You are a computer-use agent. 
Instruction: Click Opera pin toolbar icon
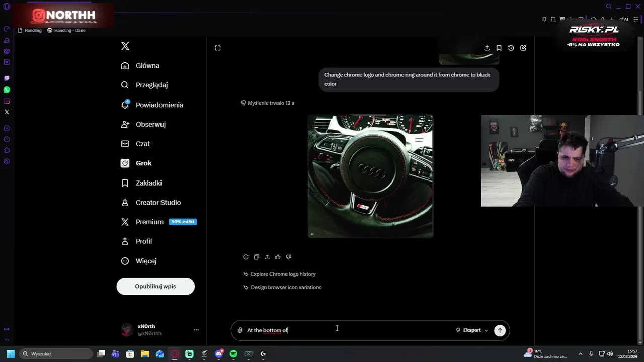coord(544,19)
